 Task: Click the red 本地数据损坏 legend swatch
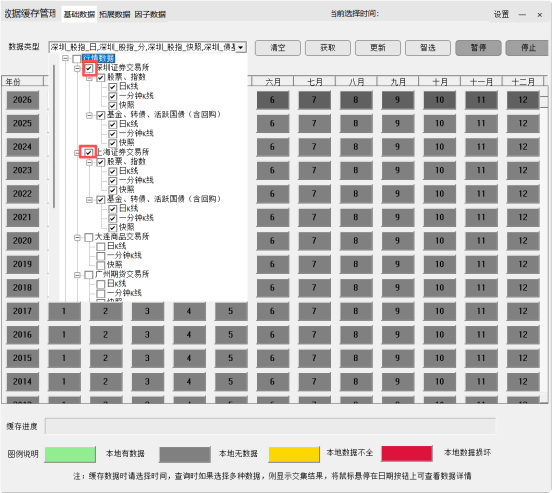click(x=407, y=454)
